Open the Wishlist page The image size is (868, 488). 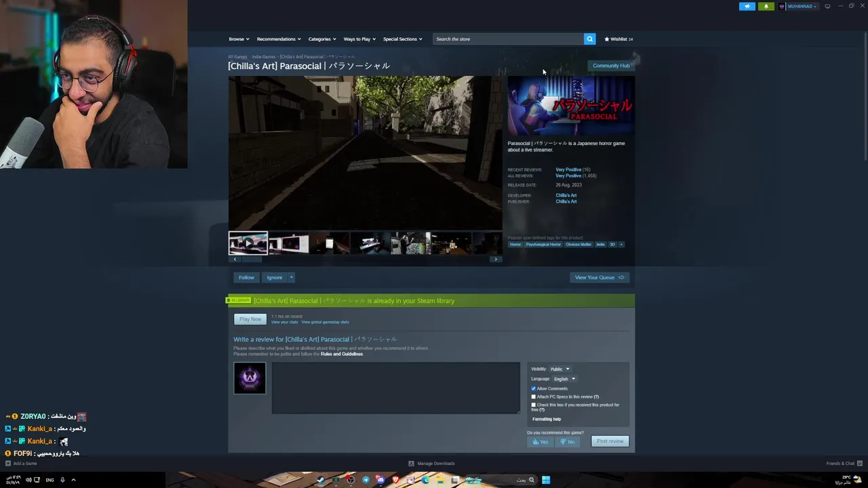(618, 39)
